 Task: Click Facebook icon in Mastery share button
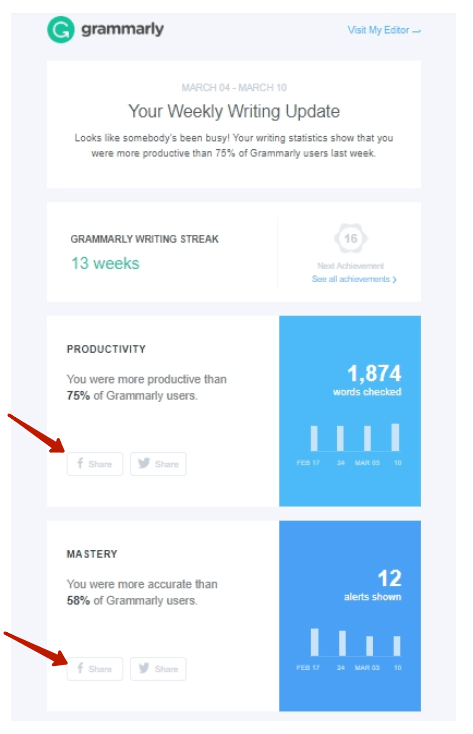[x=80, y=668]
